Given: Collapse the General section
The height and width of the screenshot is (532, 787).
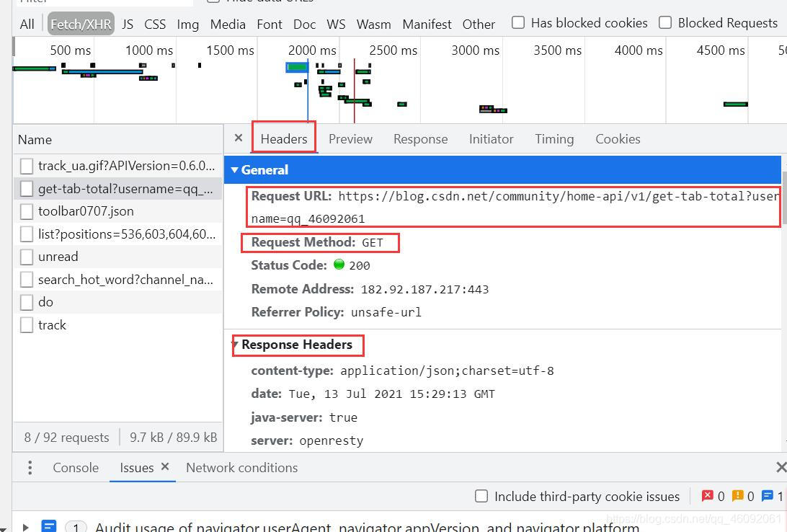Looking at the screenshot, I should [234, 170].
